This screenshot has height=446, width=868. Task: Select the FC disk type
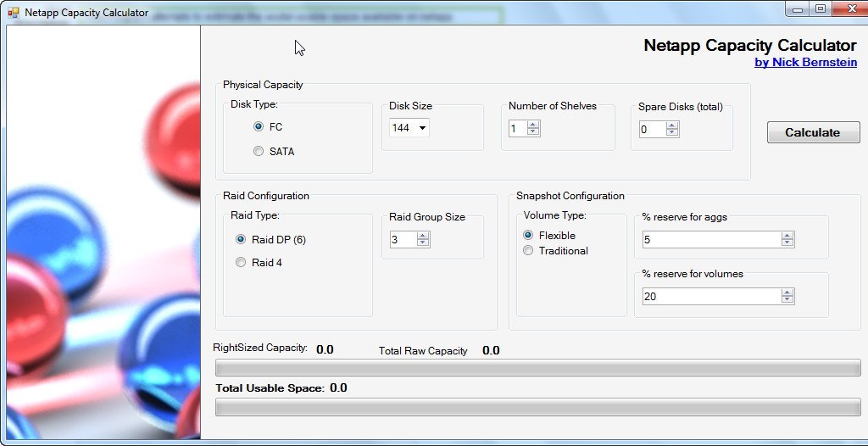pyautogui.click(x=258, y=127)
